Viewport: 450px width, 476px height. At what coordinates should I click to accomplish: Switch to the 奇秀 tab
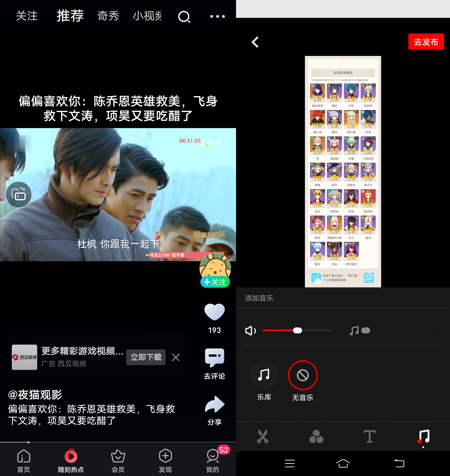tap(108, 16)
